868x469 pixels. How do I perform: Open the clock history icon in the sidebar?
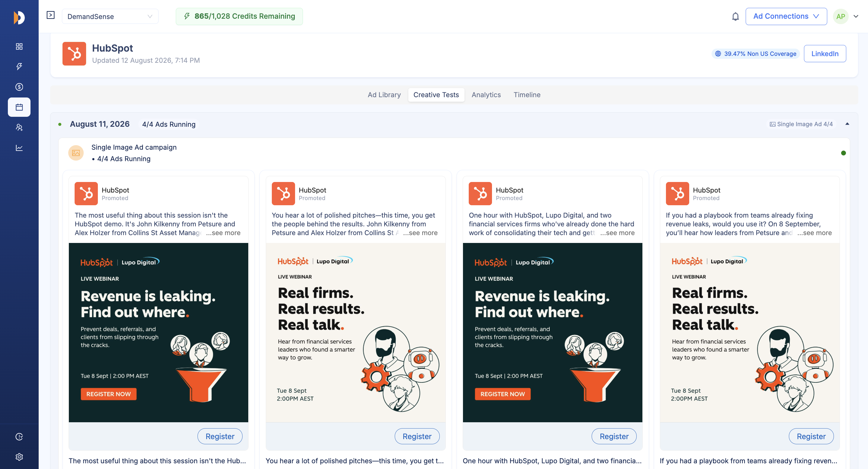(19, 437)
